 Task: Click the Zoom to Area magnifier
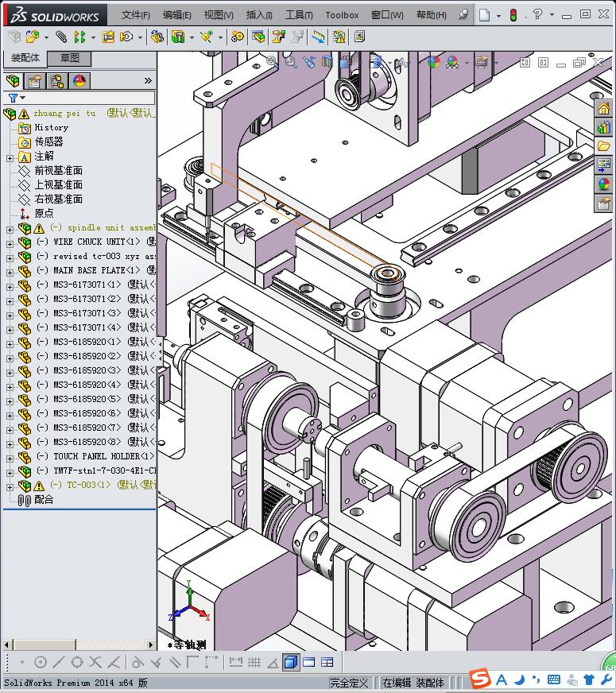pyautogui.click(x=290, y=61)
